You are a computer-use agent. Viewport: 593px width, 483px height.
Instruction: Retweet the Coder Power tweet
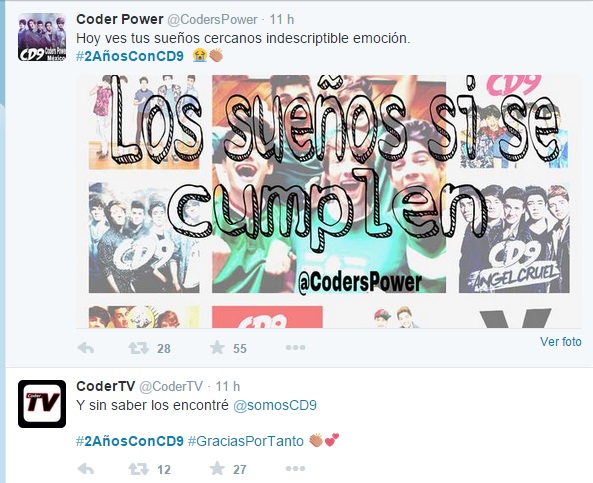tap(138, 348)
